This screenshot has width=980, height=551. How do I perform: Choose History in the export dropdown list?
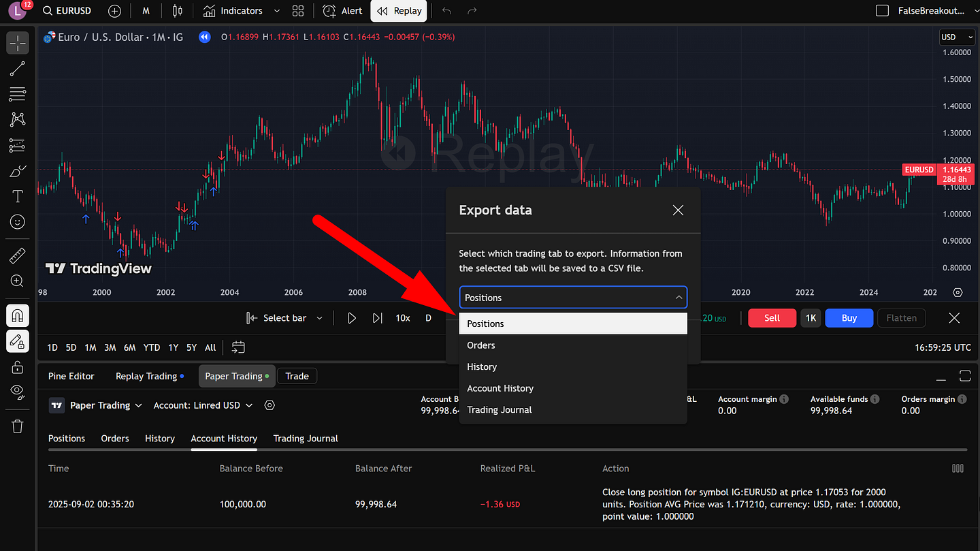(573, 367)
